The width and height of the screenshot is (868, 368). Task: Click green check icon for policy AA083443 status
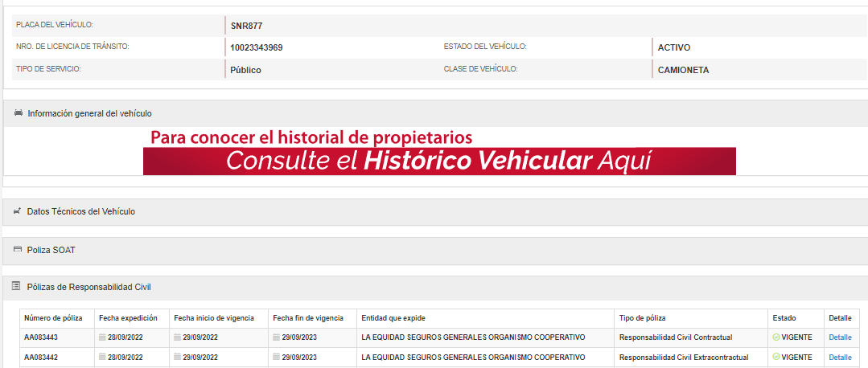click(775, 337)
